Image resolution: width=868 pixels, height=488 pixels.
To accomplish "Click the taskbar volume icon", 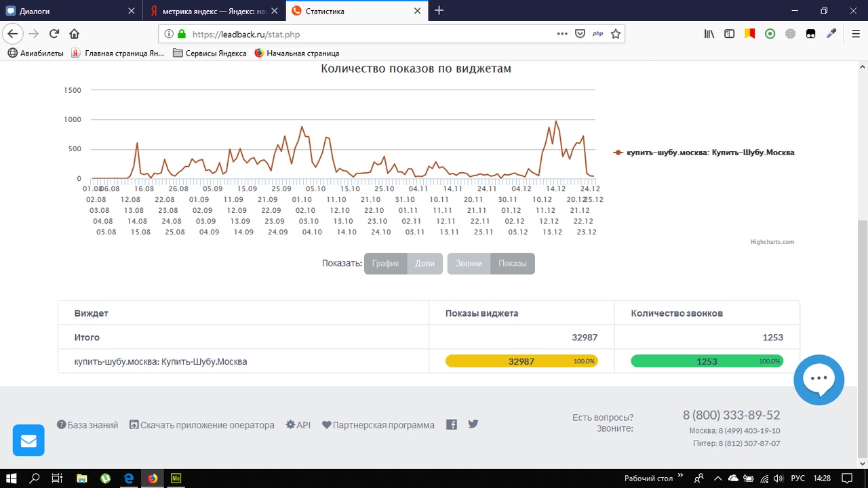I will tap(777, 478).
